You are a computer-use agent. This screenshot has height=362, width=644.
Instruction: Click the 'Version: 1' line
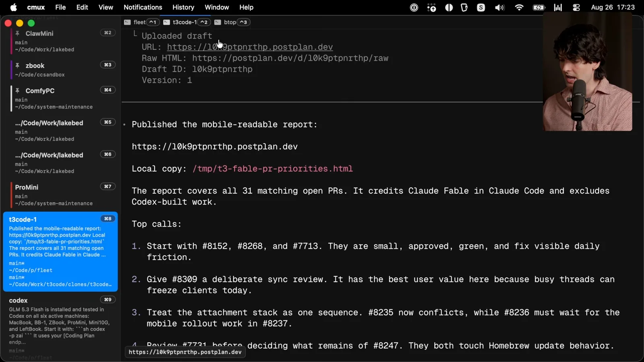point(167,80)
